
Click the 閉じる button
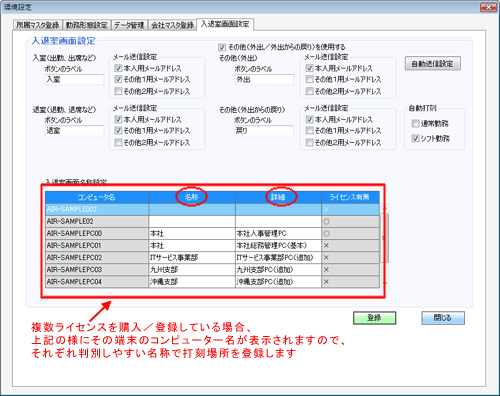[x=443, y=318]
